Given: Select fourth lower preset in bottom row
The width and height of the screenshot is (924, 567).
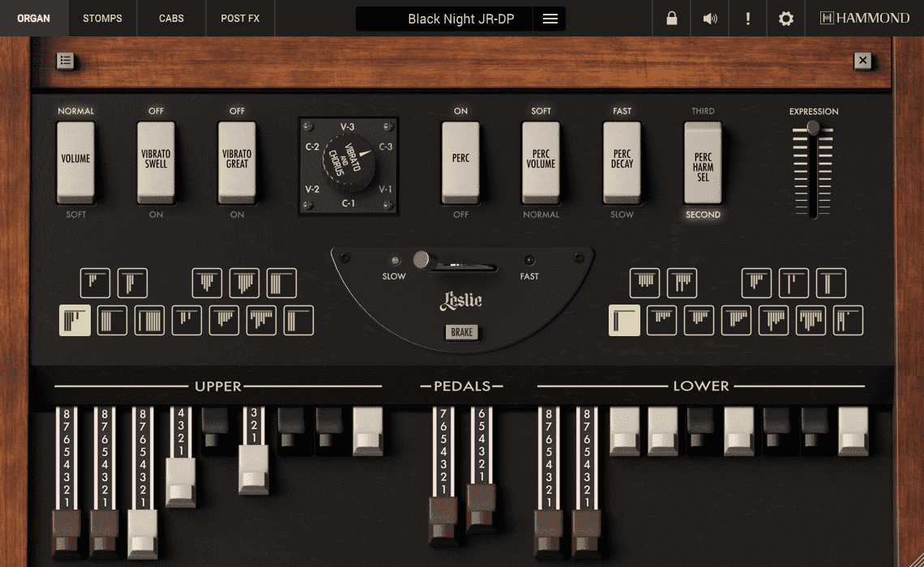Looking at the screenshot, I should pyautogui.click(x=736, y=320).
